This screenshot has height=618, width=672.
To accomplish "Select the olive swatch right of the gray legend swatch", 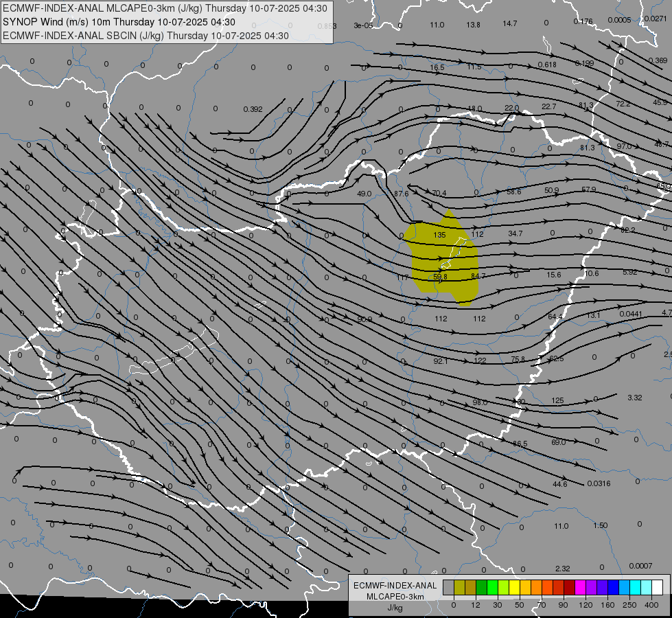I will tap(459, 588).
